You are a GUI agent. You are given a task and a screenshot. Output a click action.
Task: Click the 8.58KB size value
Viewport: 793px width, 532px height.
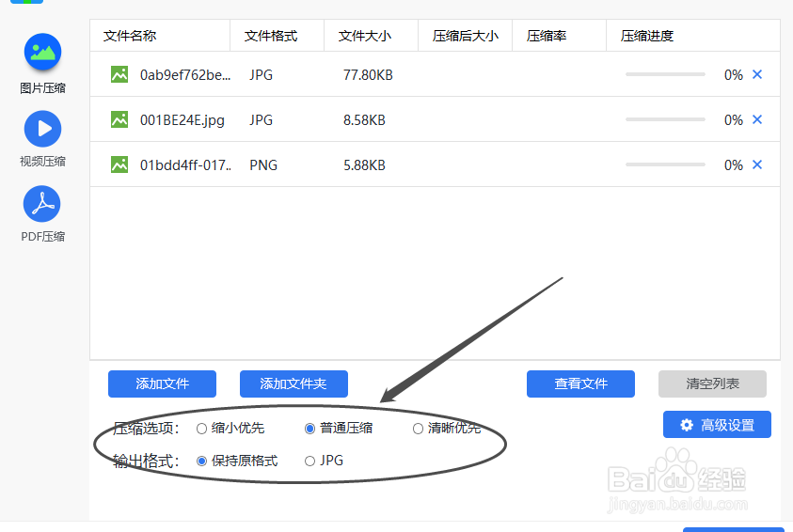[364, 120]
